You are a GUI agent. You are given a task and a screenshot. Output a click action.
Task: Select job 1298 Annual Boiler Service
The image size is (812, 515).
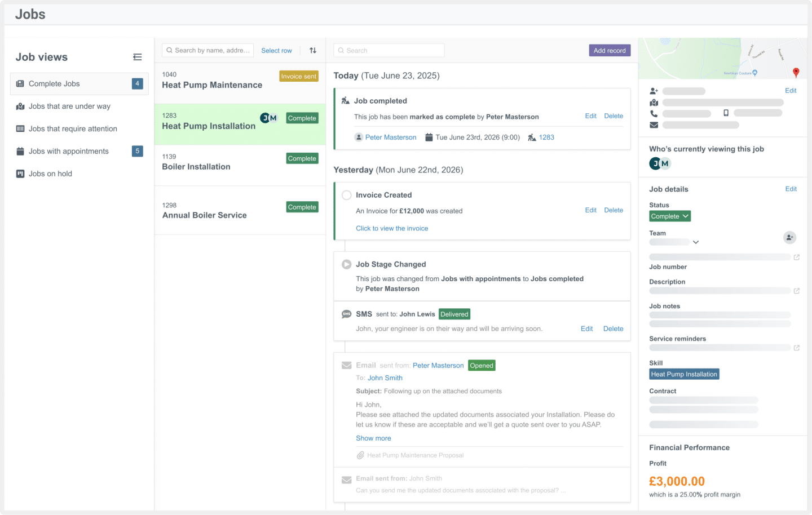[x=240, y=210]
